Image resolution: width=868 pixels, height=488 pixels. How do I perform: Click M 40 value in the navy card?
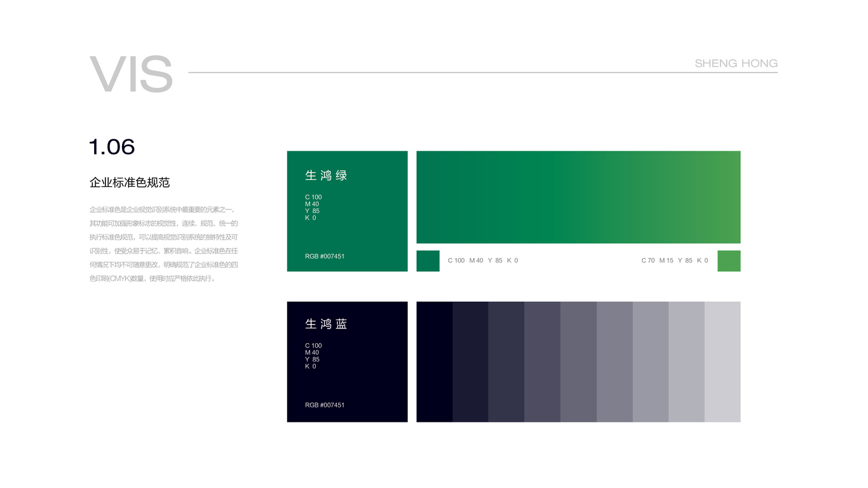312,353
